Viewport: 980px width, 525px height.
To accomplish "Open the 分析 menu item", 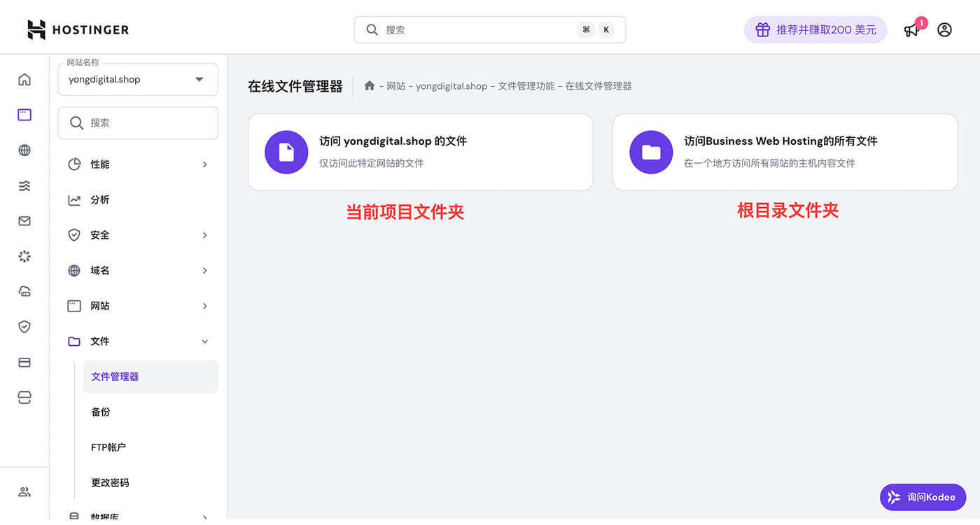I will click(138, 199).
